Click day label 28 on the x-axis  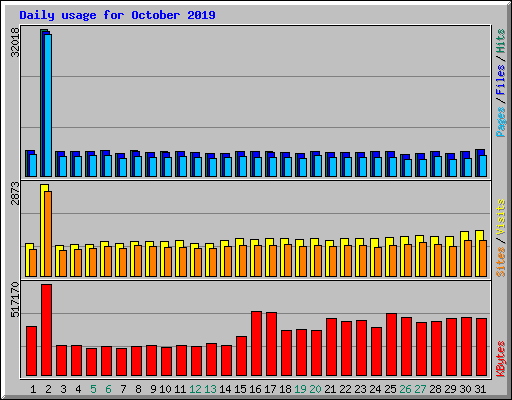pyautogui.click(x=435, y=389)
